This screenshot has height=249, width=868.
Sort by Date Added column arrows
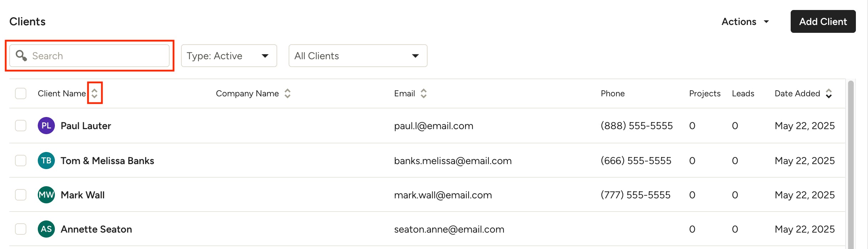[x=829, y=93]
